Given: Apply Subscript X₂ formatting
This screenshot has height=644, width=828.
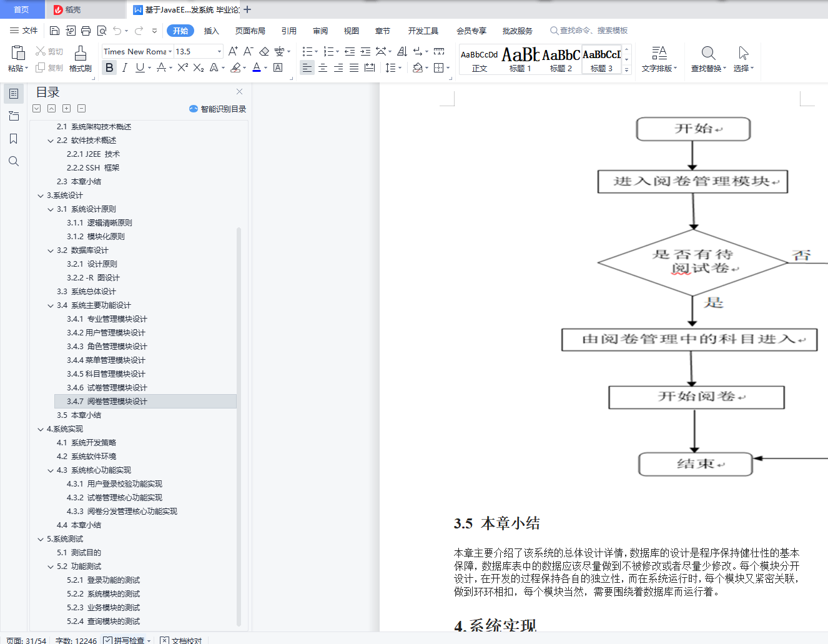Looking at the screenshot, I should [x=199, y=67].
